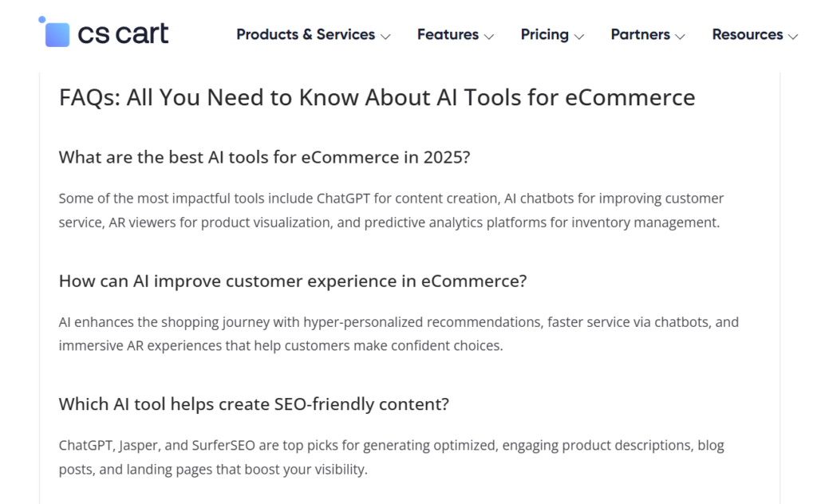Open the Features menu
817x504 pixels.
pyautogui.click(x=447, y=35)
